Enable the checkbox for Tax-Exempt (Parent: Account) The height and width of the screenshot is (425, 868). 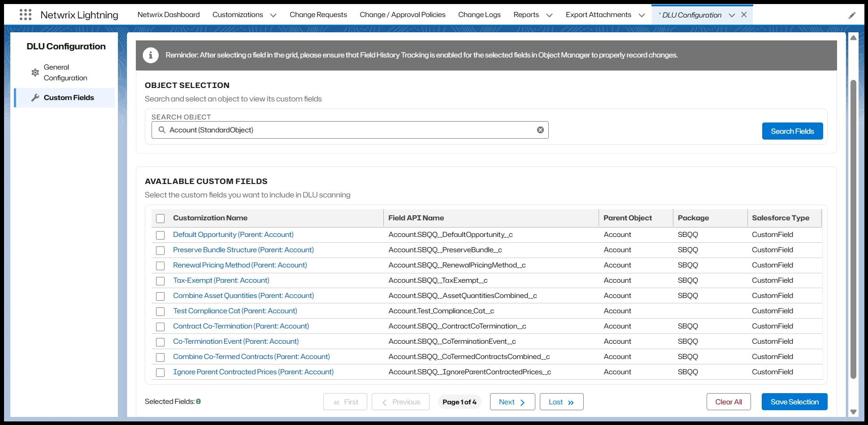coord(160,281)
